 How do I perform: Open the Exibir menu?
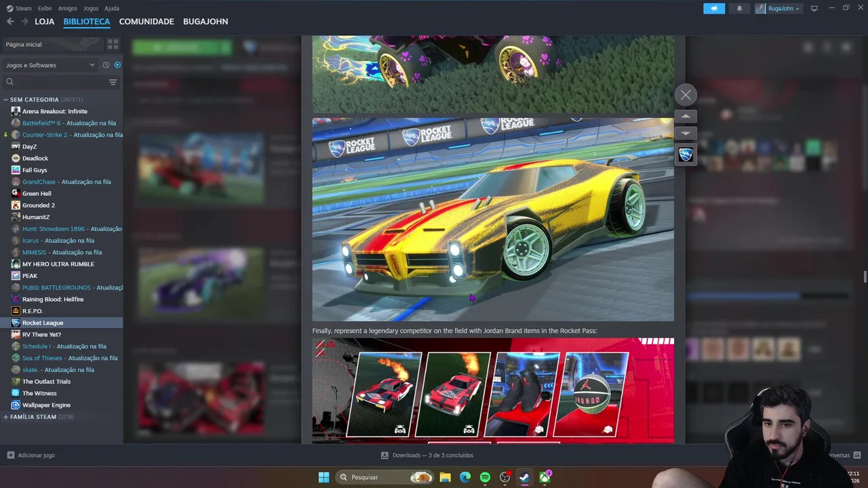[45, 8]
